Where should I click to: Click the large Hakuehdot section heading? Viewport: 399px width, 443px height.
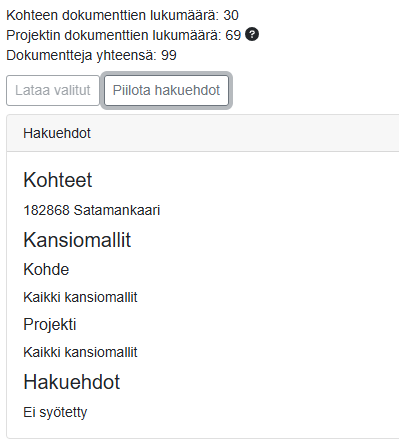click(x=71, y=382)
